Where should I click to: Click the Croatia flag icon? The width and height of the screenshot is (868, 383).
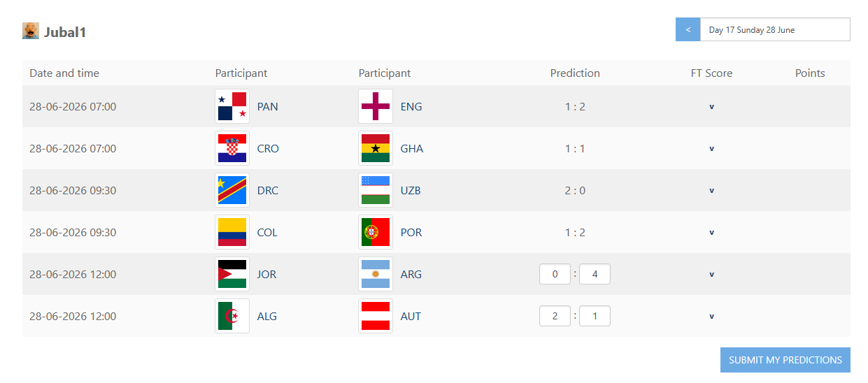(x=232, y=148)
